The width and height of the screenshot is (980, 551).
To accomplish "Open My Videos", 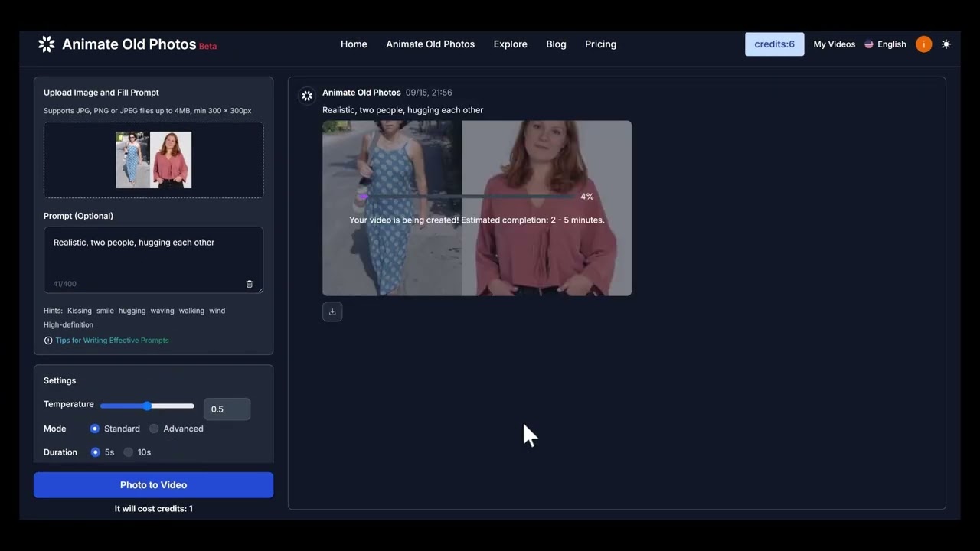I will [835, 44].
